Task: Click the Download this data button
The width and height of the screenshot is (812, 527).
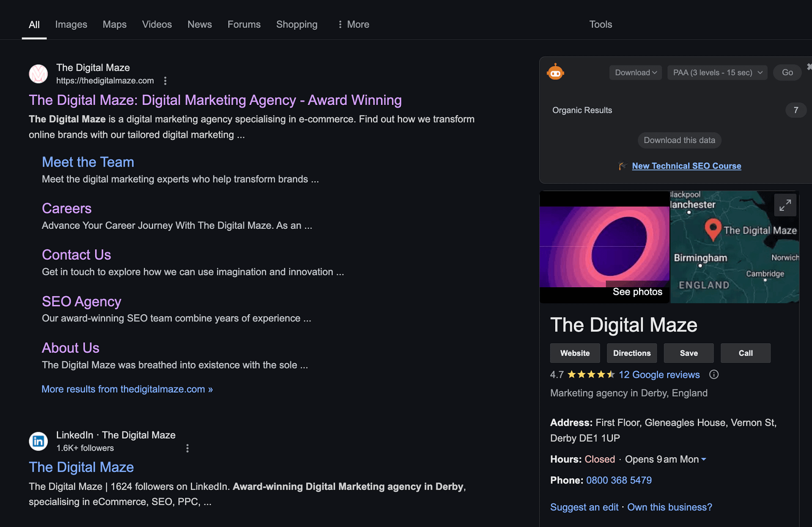Action: click(x=679, y=140)
